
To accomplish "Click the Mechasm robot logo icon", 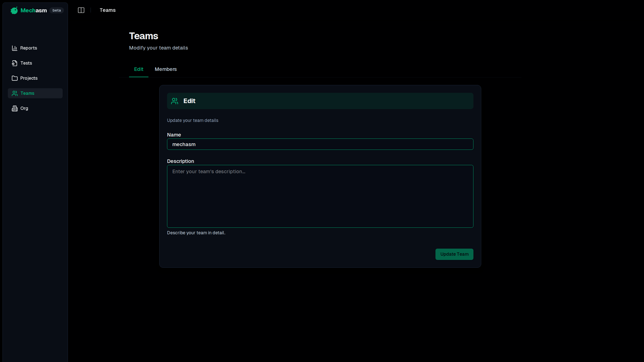I will [14, 10].
